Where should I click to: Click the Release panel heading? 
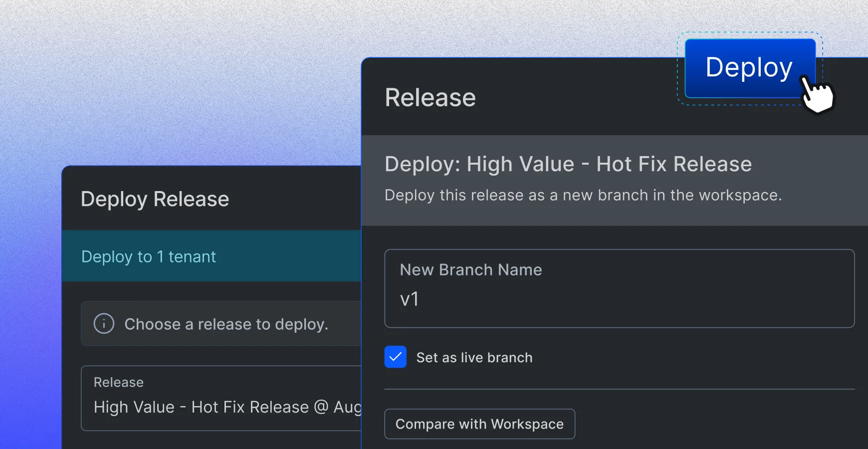tap(430, 97)
